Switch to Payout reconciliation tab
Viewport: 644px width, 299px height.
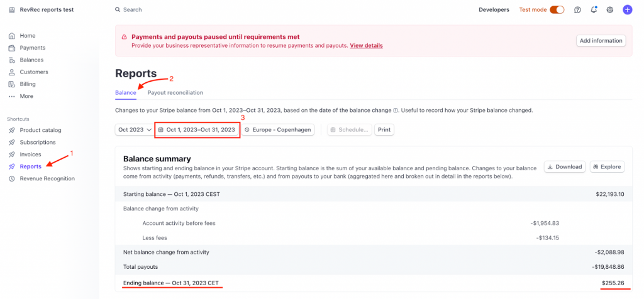[x=175, y=92]
